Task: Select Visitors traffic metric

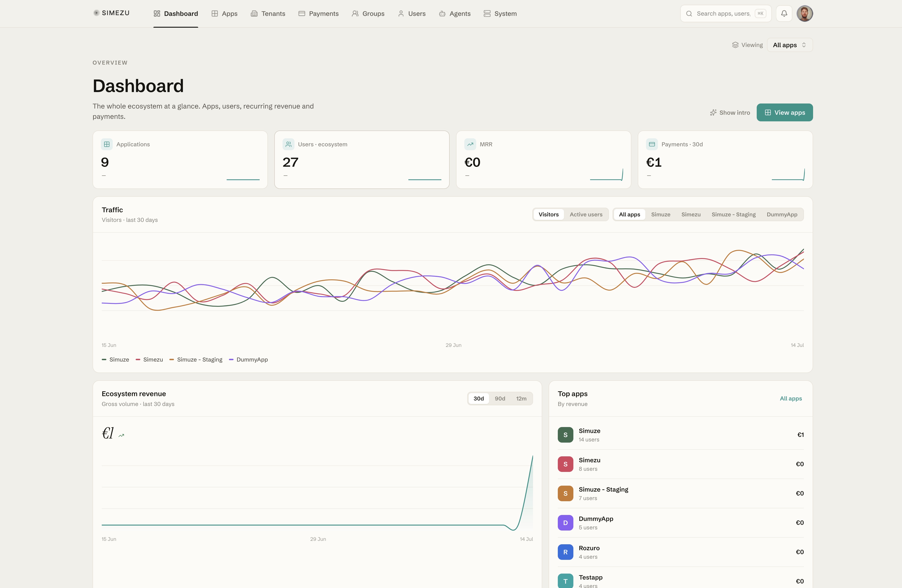Action: (x=548, y=214)
